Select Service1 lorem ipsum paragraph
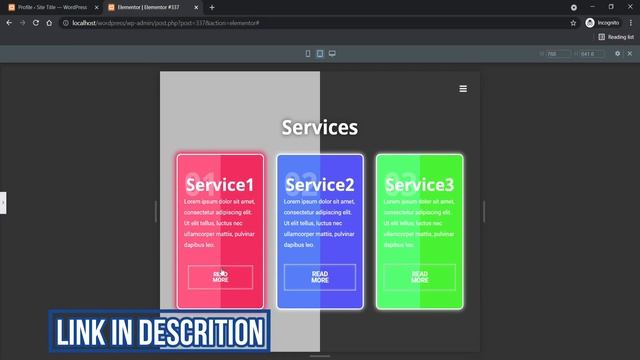The image size is (640, 360). click(x=220, y=223)
